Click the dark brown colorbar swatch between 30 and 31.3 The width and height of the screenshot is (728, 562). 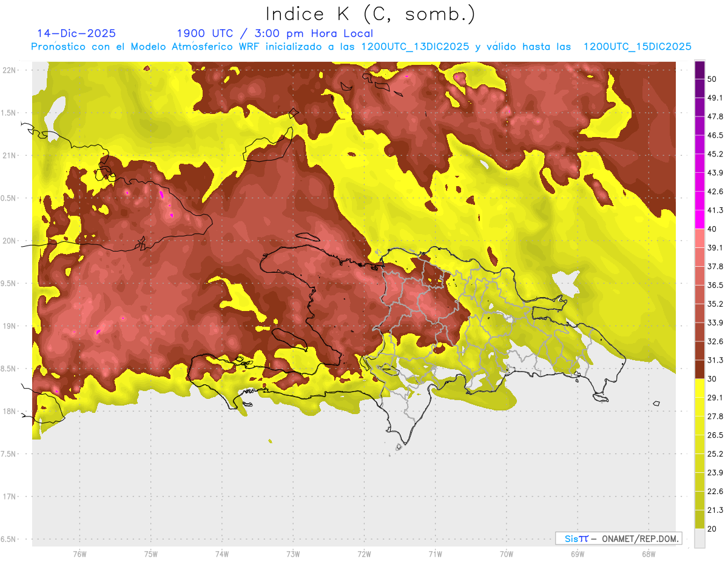[699, 369]
